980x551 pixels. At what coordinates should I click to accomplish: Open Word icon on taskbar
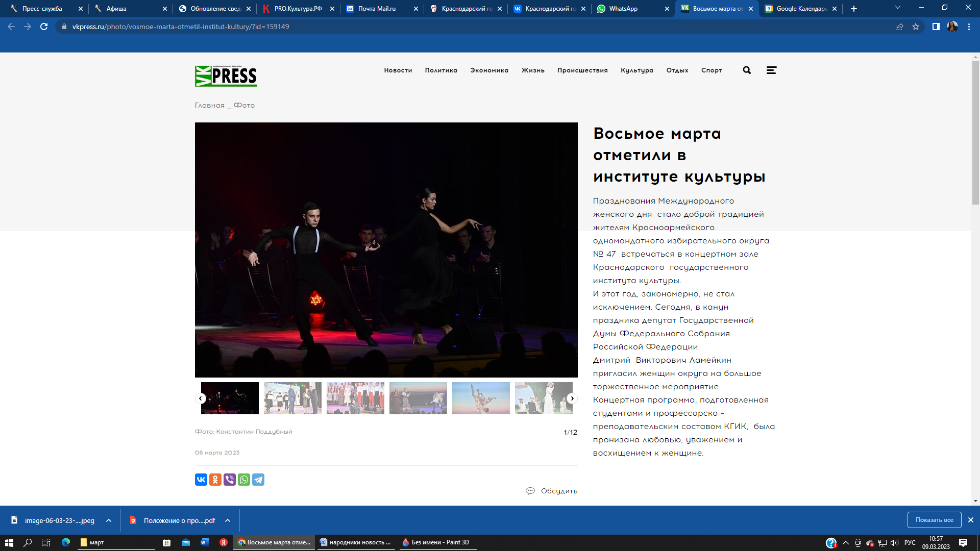tap(205, 542)
